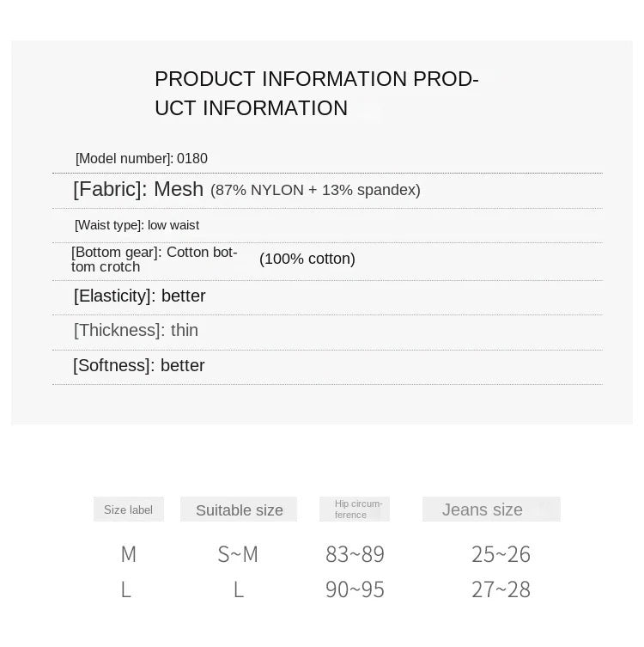Click the 25~26 jeans size value
644x647 pixels.
[x=501, y=555]
